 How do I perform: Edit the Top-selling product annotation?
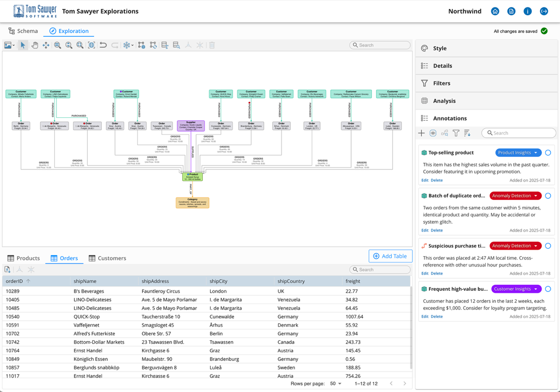(425, 180)
